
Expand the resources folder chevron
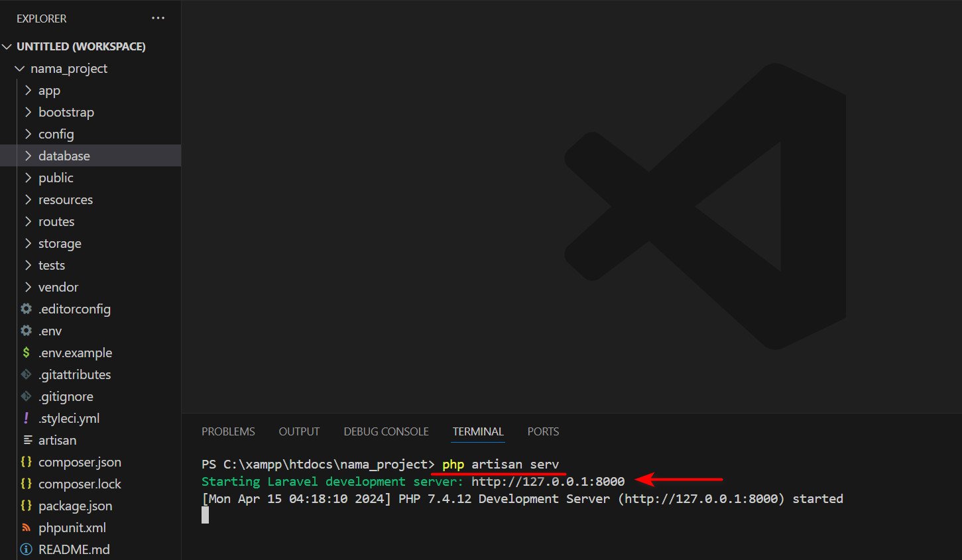click(28, 199)
